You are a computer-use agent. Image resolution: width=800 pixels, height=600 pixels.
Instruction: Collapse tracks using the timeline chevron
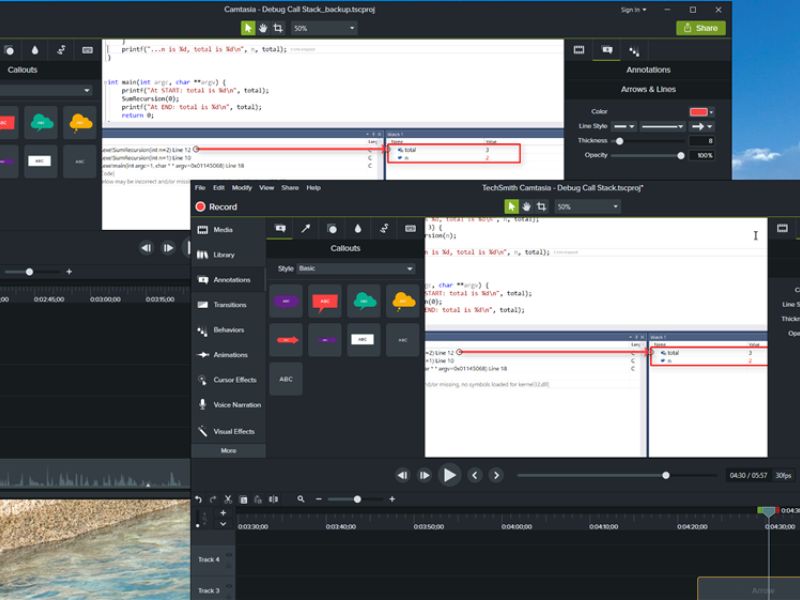[223, 524]
